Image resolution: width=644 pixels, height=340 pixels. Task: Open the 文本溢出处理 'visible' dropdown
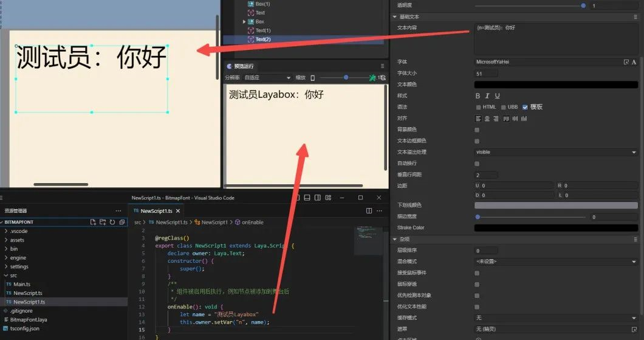click(x=555, y=152)
